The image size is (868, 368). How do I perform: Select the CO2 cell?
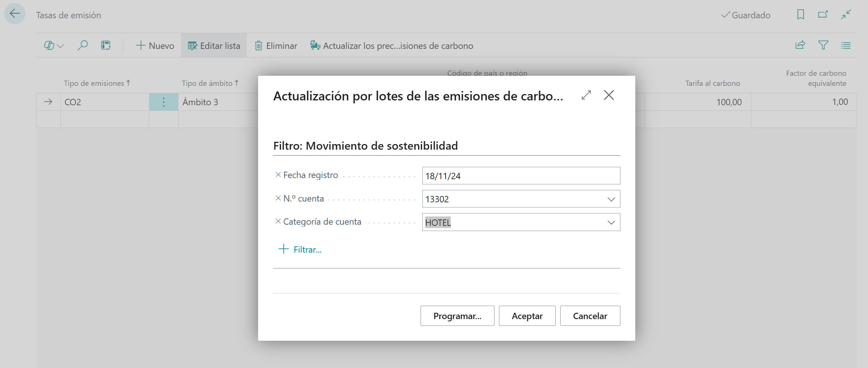[105, 102]
